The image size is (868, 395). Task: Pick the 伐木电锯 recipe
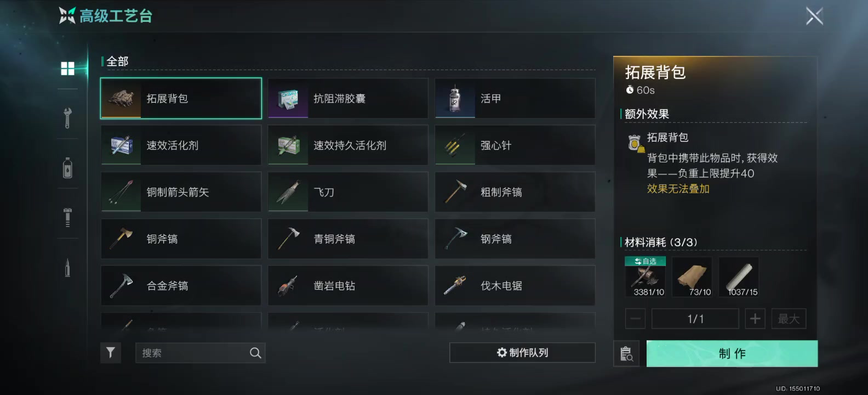515,286
